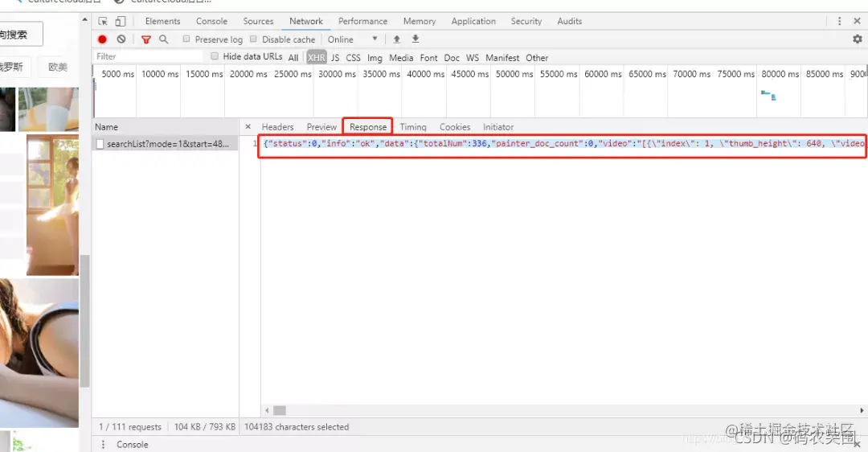Image resolution: width=868 pixels, height=452 pixels.
Task: Enable the Preserve log checkbox
Action: [x=186, y=39]
